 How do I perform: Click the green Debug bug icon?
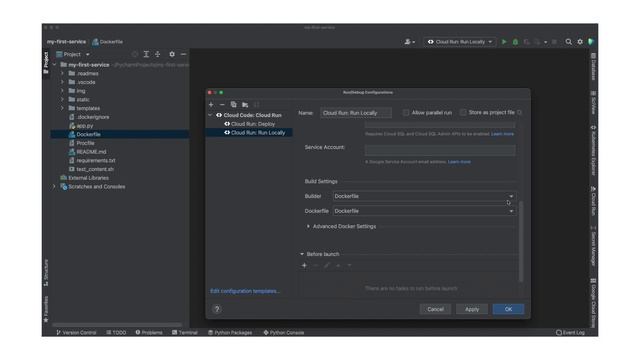[515, 42]
